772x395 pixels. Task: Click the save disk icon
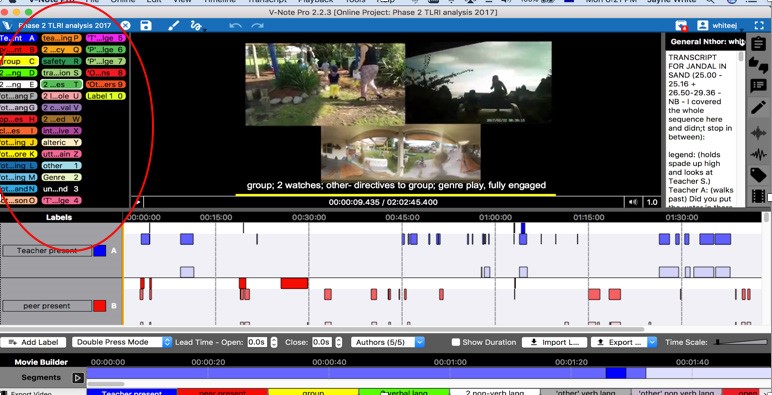(146, 26)
